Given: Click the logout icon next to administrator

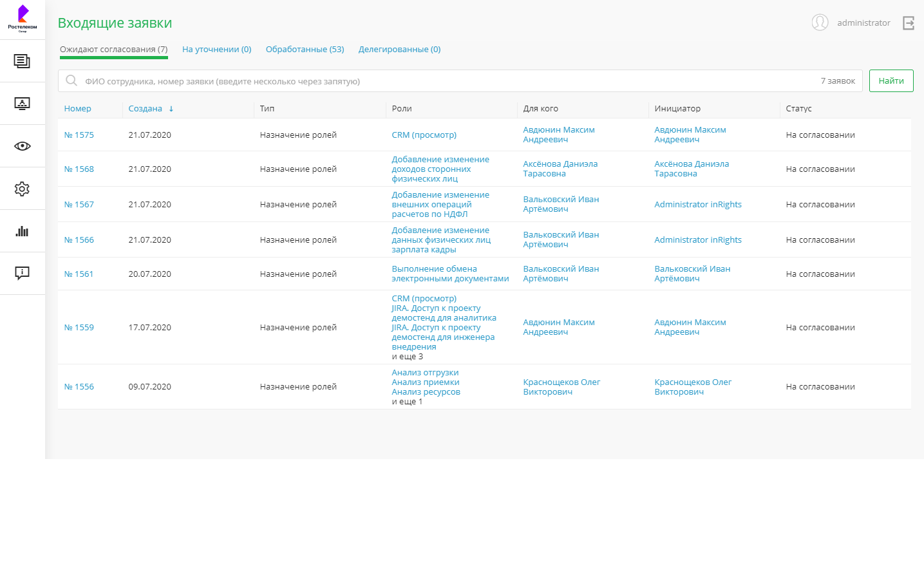Looking at the screenshot, I should tap(909, 23).
